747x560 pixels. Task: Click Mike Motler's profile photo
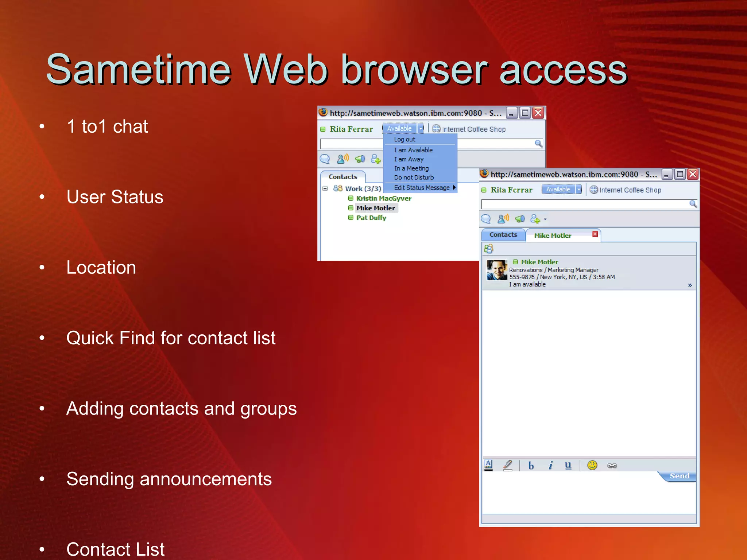[497, 270]
